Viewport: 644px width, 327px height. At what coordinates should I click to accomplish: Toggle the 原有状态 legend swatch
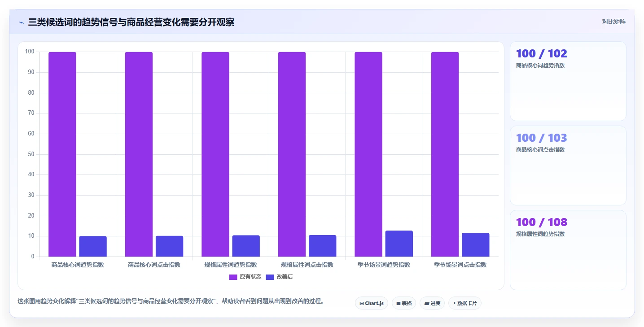coord(233,277)
